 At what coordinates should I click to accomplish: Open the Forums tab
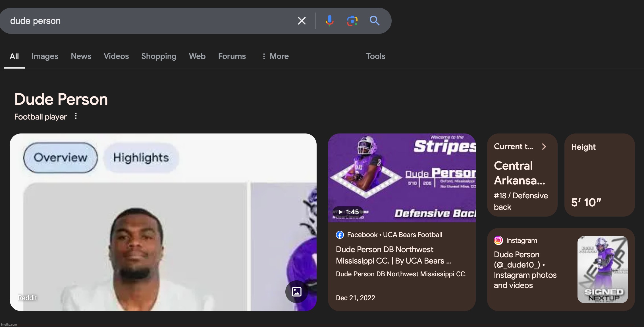(x=232, y=56)
